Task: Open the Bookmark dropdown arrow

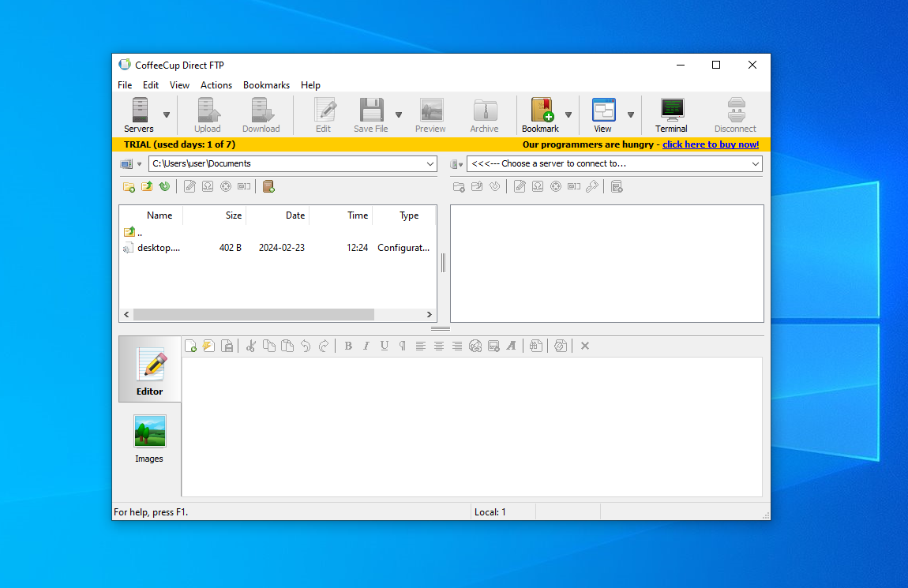Action: coord(568,114)
